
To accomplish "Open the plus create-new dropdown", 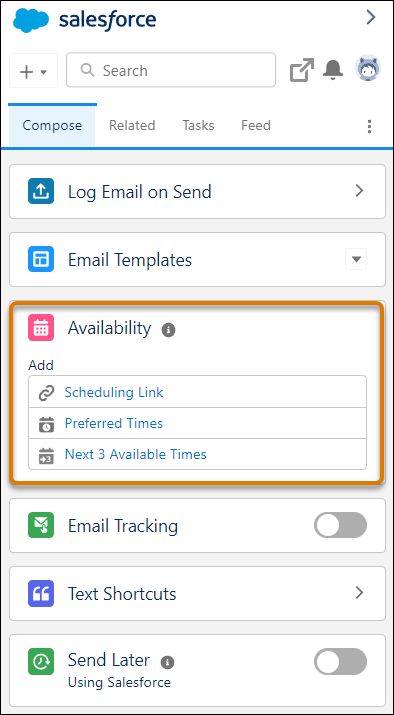I will 33,71.
